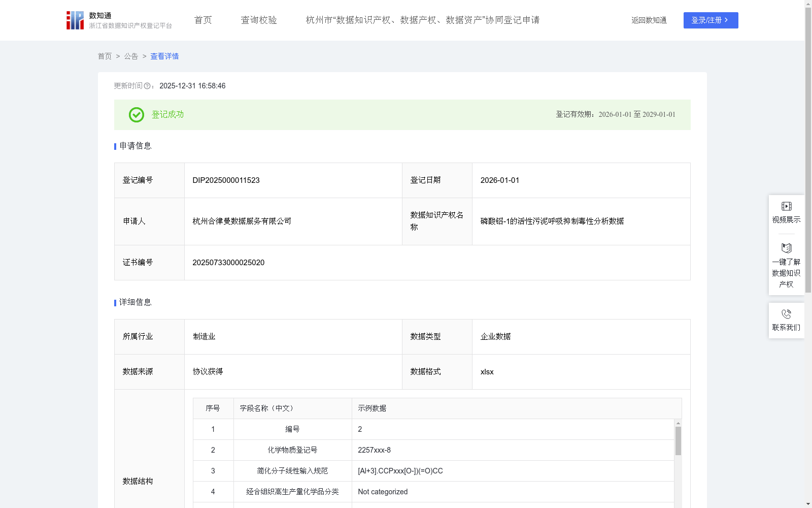Click the help icon beside 更新时间
This screenshot has height=508, width=812.
[147, 86]
